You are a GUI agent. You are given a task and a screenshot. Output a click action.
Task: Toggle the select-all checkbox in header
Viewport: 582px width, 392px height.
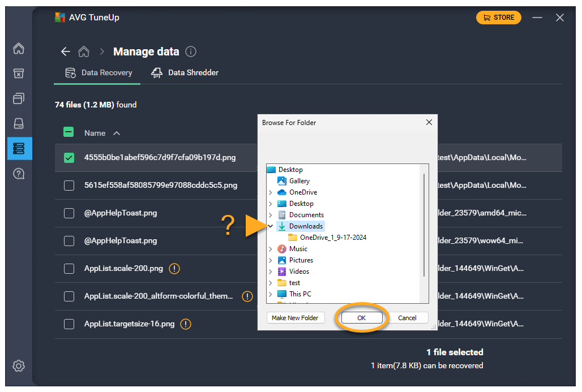click(x=69, y=133)
